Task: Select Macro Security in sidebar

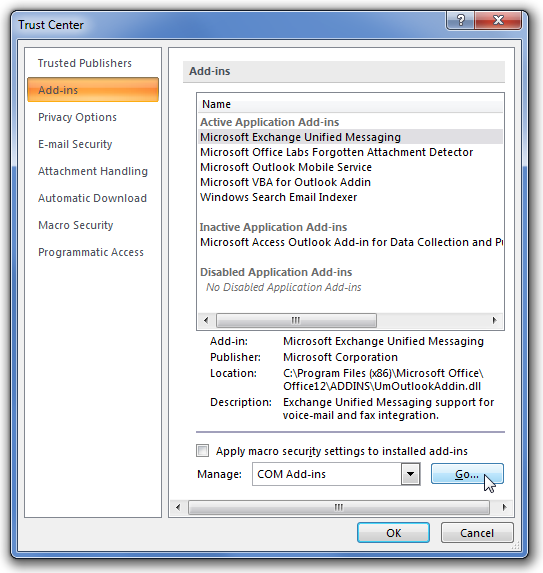Action: coord(76,225)
